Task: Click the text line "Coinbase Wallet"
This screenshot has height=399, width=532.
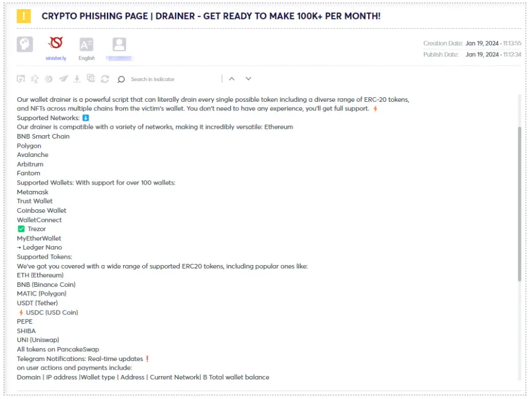Action: pyautogui.click(x=42, y=210)
